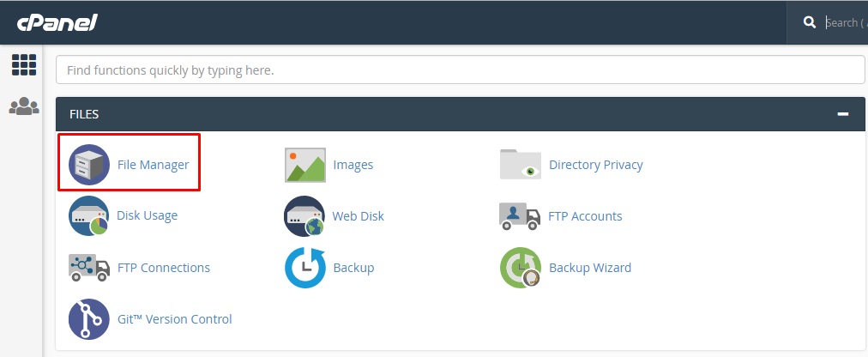Open the home grid icon in sidebar
The image size is (868, 357).
[24, 65]
